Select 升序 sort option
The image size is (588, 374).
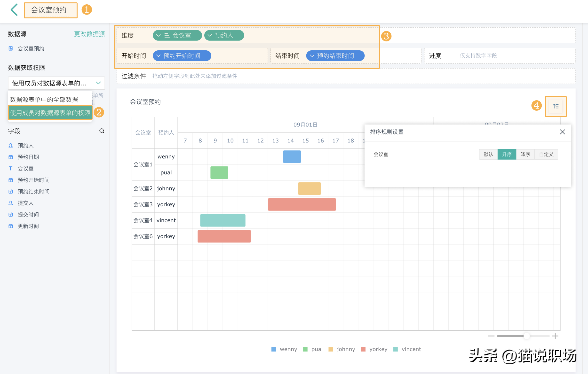(507, 155)
